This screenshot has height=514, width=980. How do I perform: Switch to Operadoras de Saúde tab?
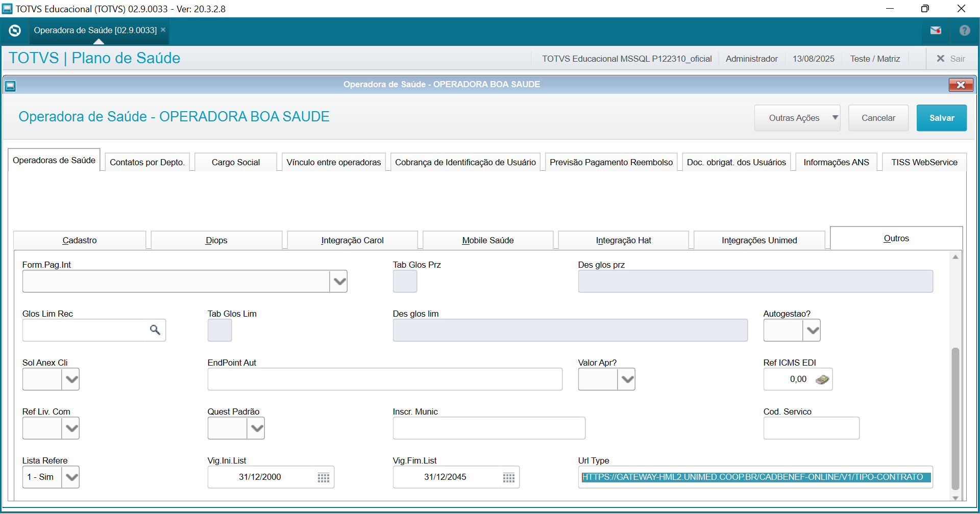tap(54, 160)
